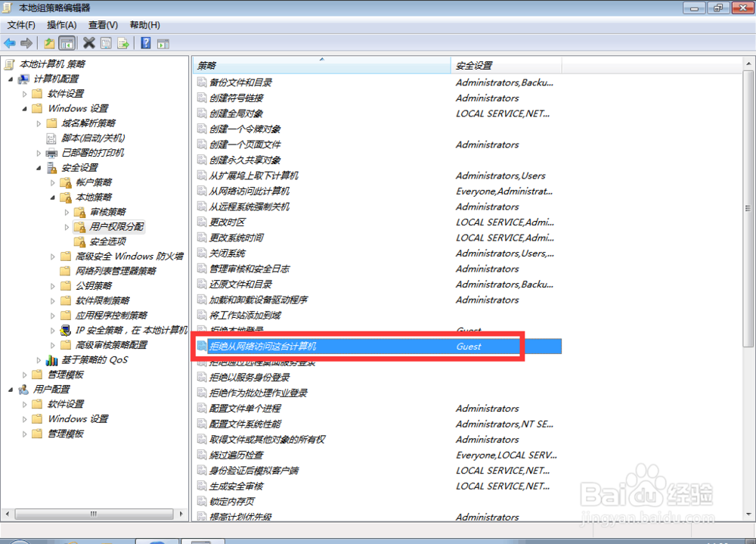Sort by the 策略 column header
Image resolution: width=756 pixels, height=544 pixels.
coord(321,65)
